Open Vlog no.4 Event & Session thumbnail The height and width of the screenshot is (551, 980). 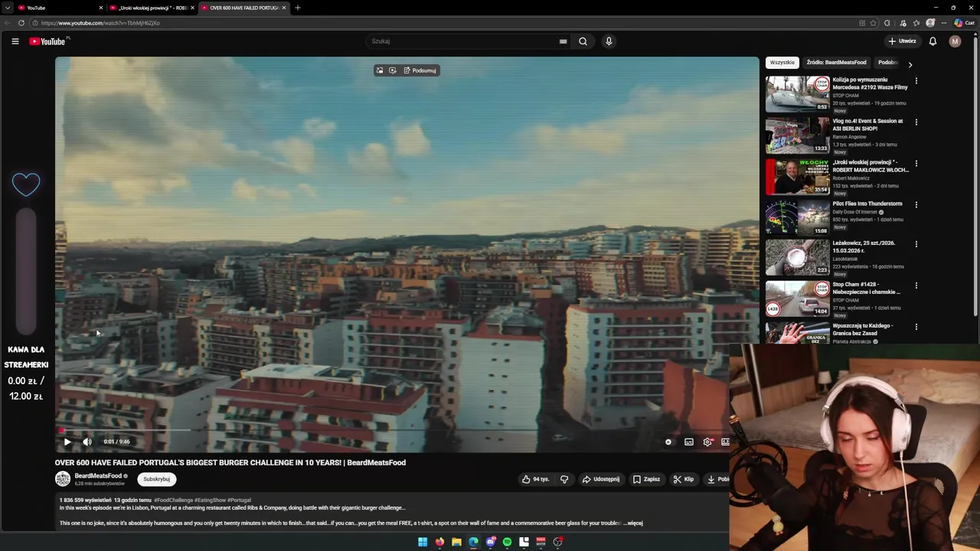click(797, 135)
